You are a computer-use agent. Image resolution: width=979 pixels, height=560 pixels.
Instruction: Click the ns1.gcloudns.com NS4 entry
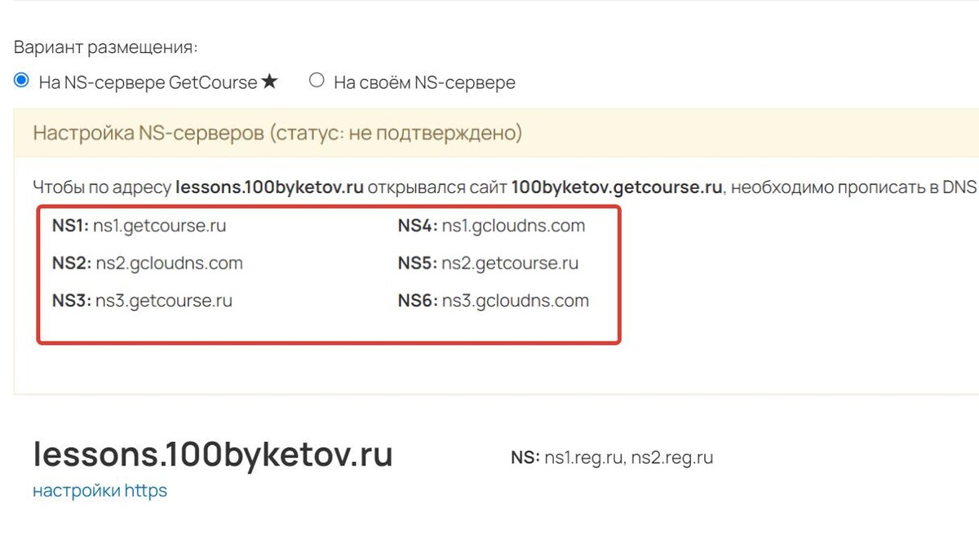(x=491, y=226)
